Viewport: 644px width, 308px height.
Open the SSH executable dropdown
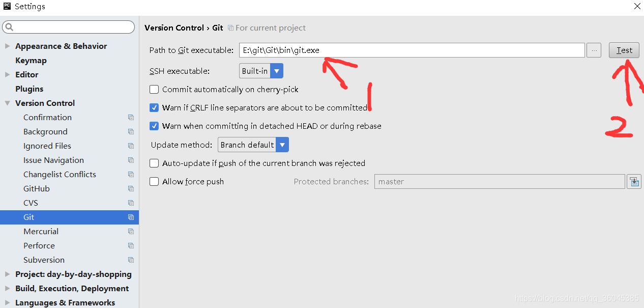point(276,70)
